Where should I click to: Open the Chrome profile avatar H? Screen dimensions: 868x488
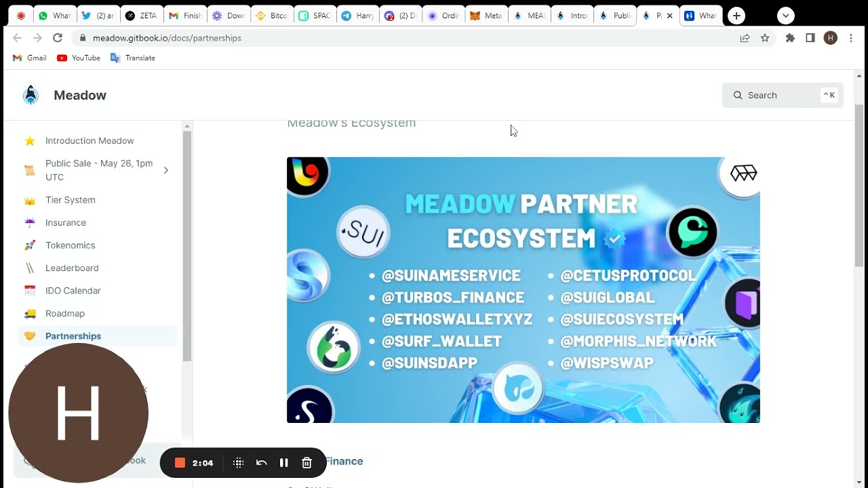pyautogui.click(x=831, y=38)
